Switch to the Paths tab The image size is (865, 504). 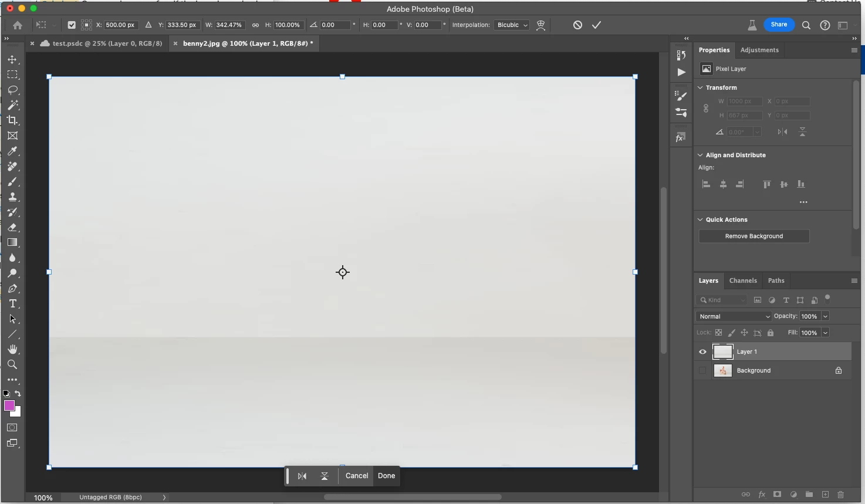point(776,280)
